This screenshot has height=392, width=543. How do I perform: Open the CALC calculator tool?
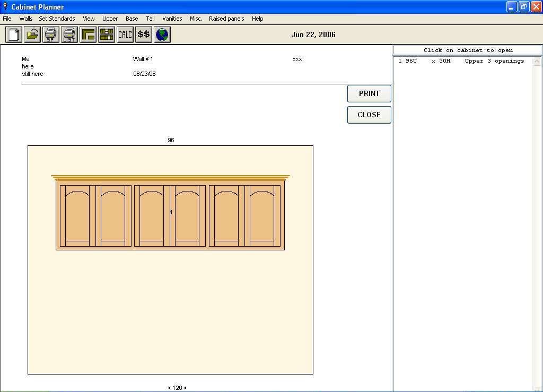tap(125, 34)
